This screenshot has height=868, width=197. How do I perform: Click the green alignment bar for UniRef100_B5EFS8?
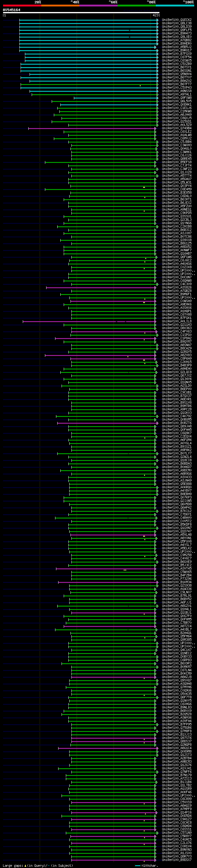(x=101, y=162)
